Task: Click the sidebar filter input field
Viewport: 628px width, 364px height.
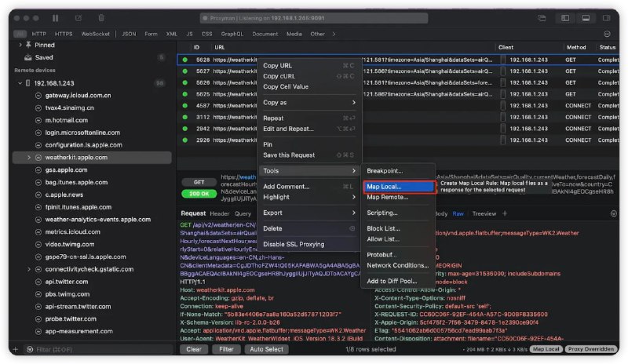Action: pyautogui.click(x=98, y=350)
